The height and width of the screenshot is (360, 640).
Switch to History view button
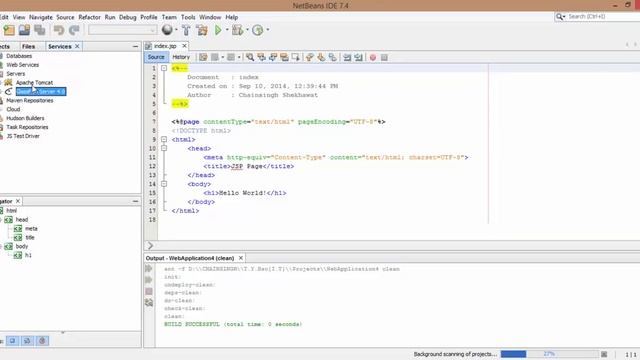click(181, 57)
